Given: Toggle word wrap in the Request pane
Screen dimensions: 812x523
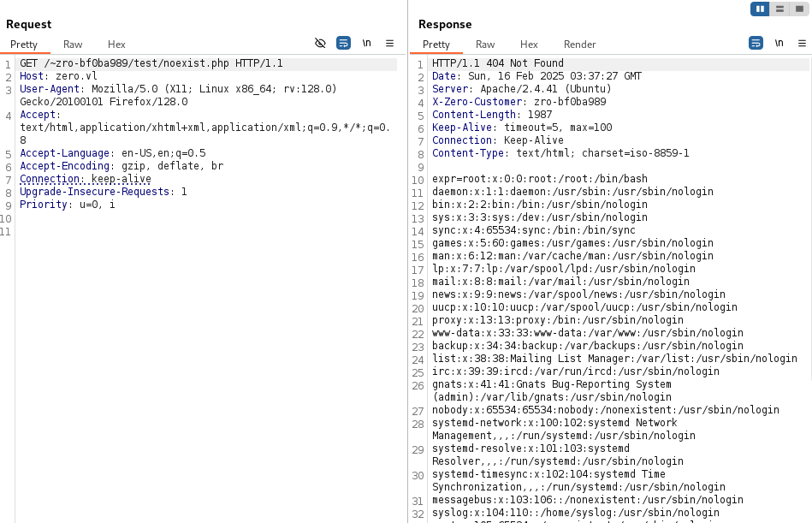Looking at the screenshot, I should tap(343, 43).
